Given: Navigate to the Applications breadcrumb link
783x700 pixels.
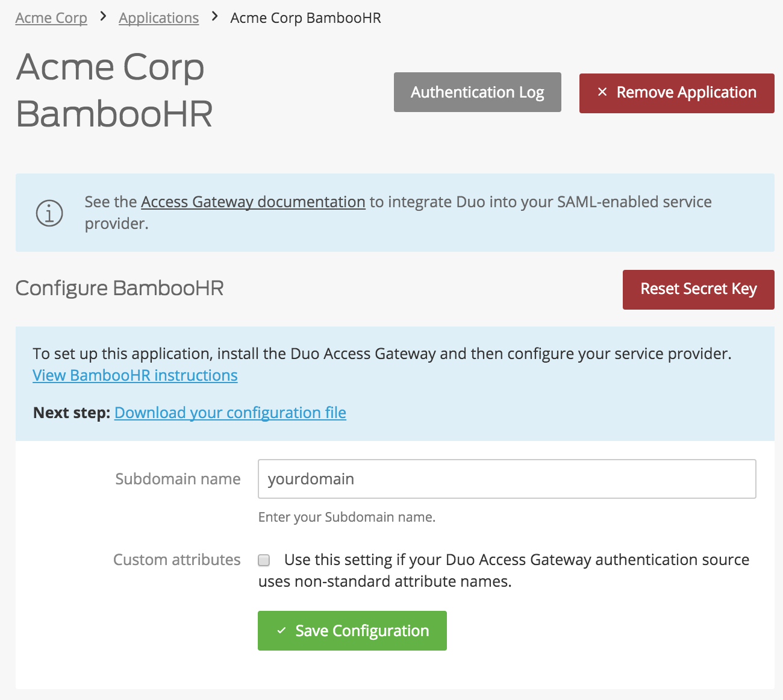Looking at the screenshot, I should point(158,17).
